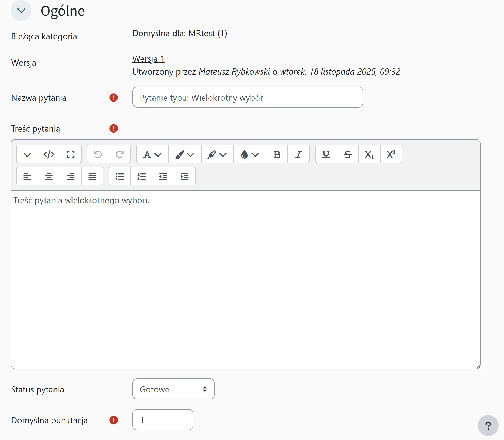
Task: Click the Nazwa pytania input field
Action: point(247,97)
